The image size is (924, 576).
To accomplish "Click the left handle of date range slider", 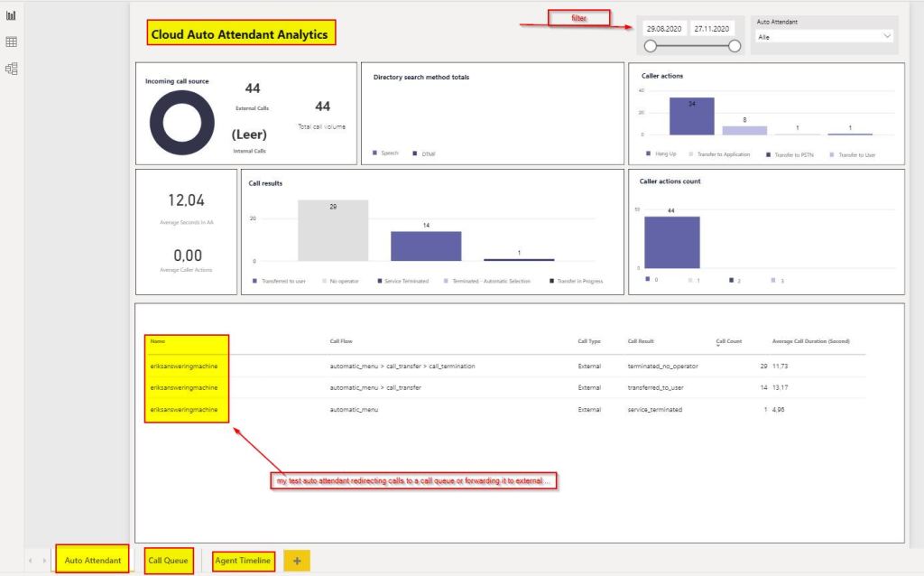I will pos(650,46).
